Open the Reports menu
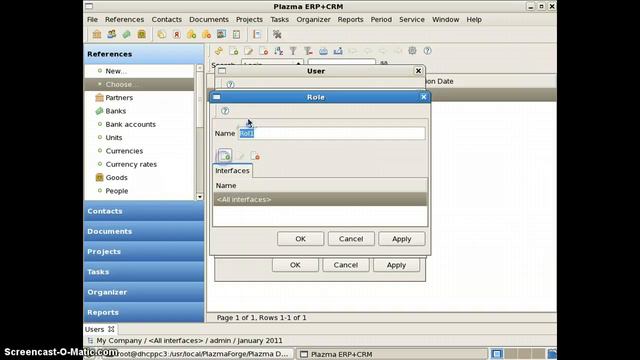Screen dimensions: 640x360 pos(350,20)
